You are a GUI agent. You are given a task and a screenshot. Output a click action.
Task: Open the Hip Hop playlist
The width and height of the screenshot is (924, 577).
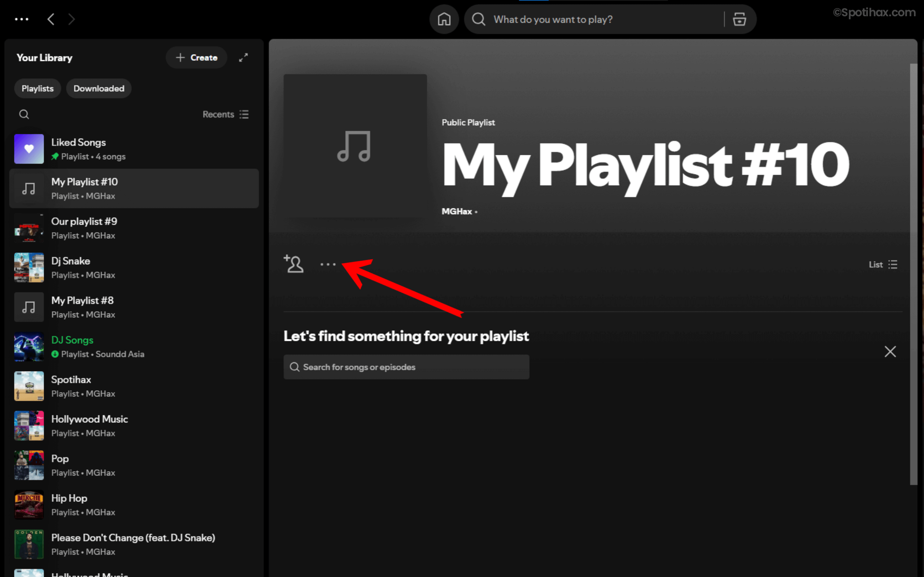click(134, 505)
